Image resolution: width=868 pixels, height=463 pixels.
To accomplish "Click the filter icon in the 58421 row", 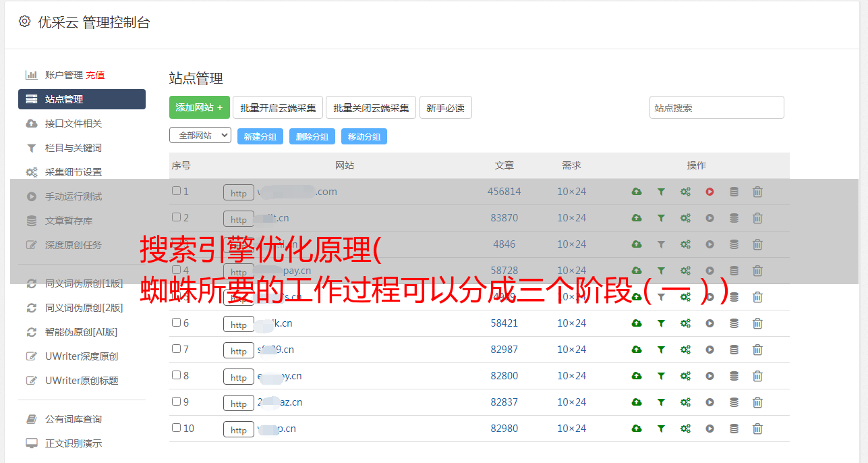I will [661, 323].
